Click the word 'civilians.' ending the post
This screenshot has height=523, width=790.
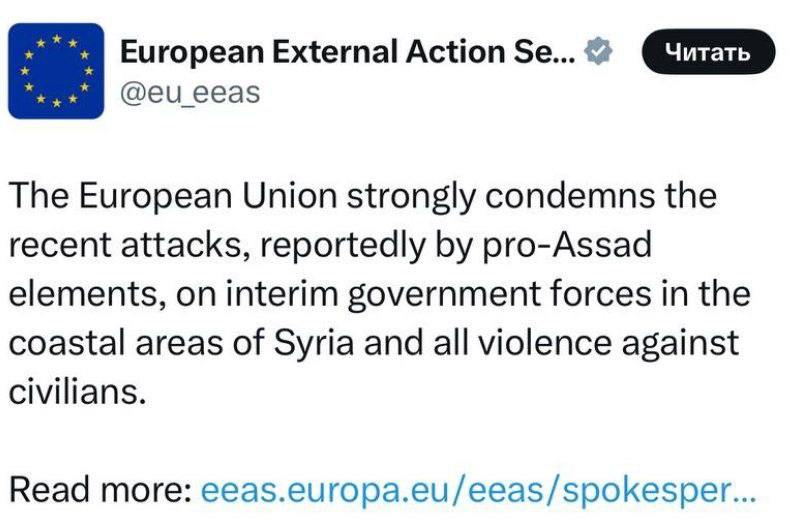79,391
